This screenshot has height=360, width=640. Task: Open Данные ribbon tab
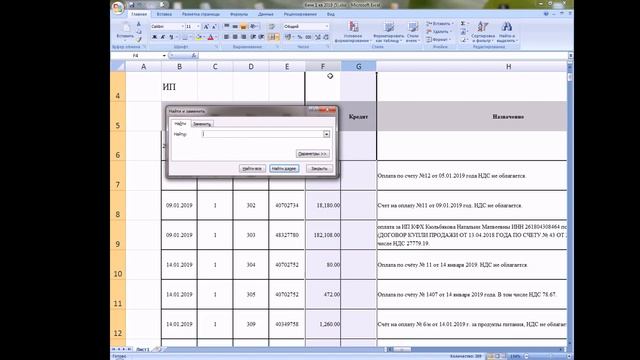click(266, 14)
